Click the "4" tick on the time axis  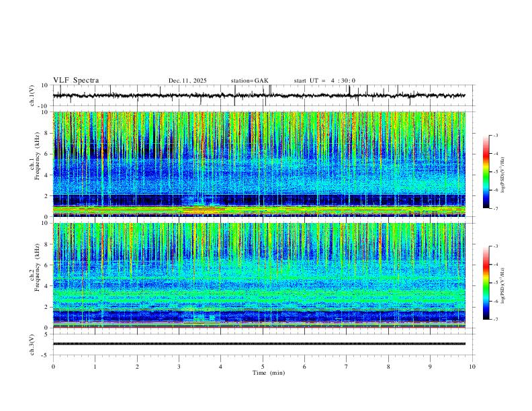220,367
